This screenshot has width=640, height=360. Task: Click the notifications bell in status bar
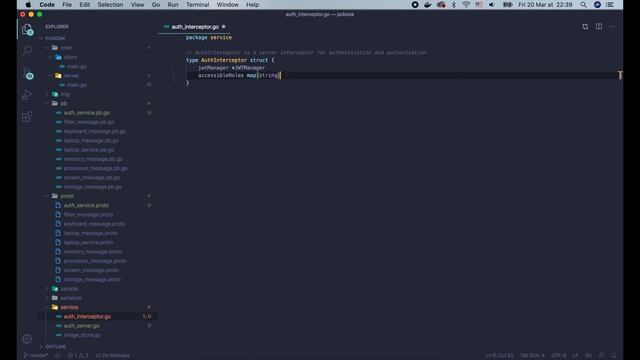tap(614, 356)
